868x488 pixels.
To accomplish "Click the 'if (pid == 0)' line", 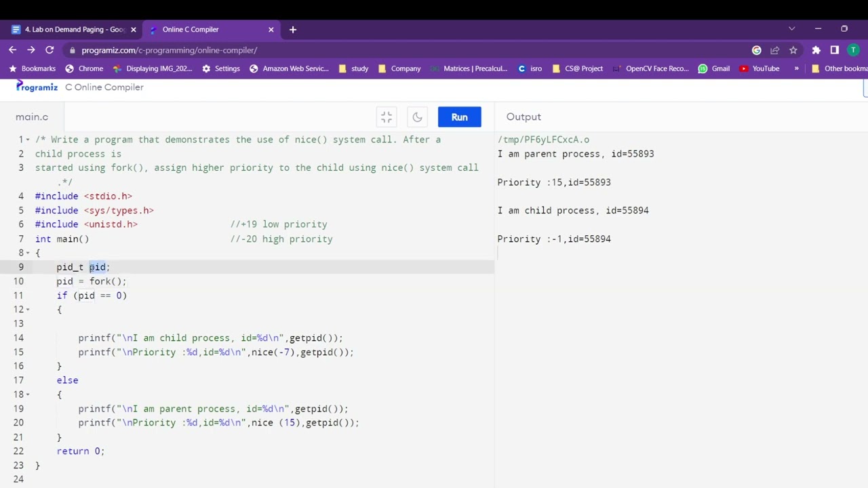I will coord(92,296).
